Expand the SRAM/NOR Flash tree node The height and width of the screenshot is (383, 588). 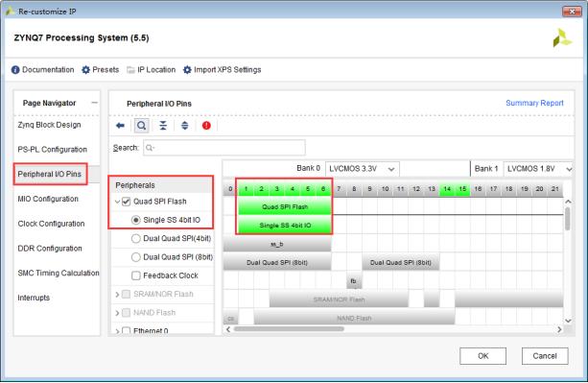117,295
